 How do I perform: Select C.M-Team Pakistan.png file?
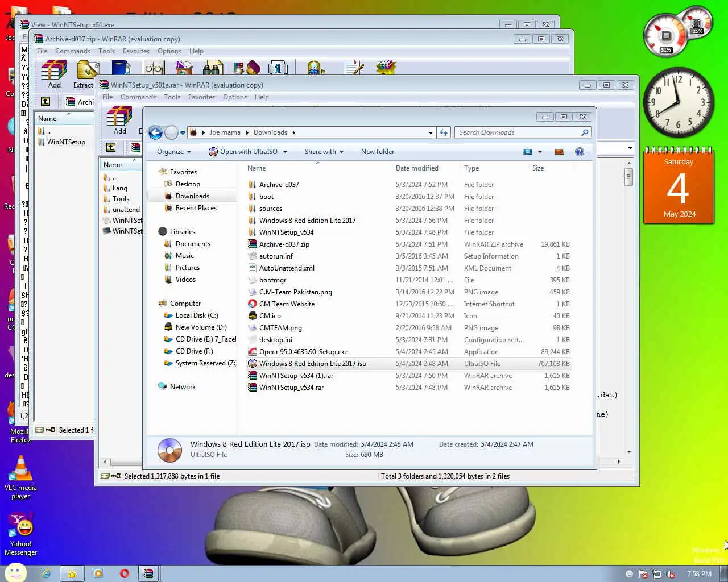pos(296,292)
